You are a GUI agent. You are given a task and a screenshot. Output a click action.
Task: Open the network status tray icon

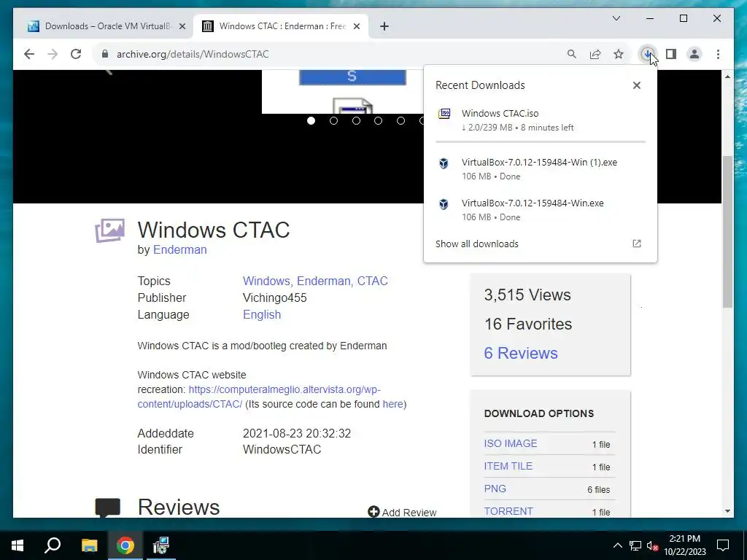(x=635, y=545)
